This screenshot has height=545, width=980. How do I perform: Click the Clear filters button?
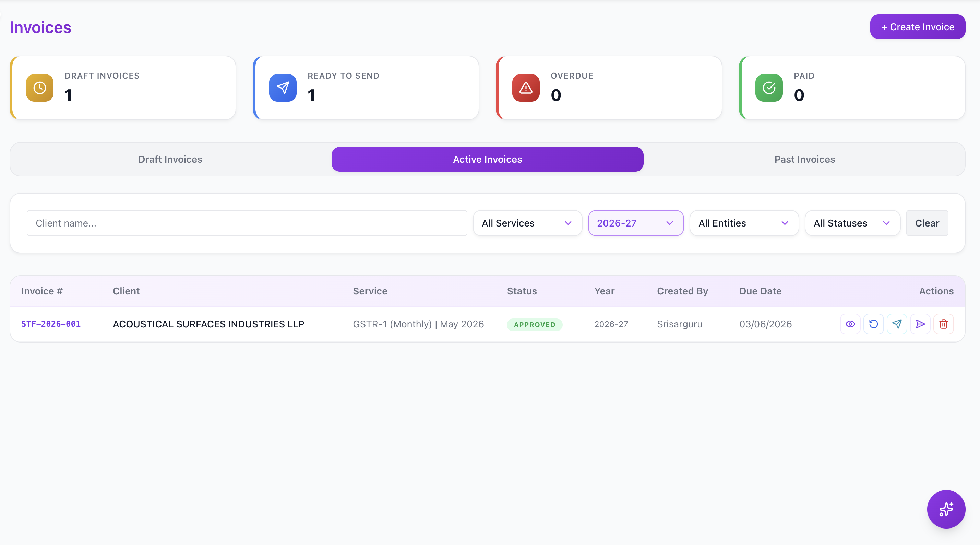(x=927, y=223)
